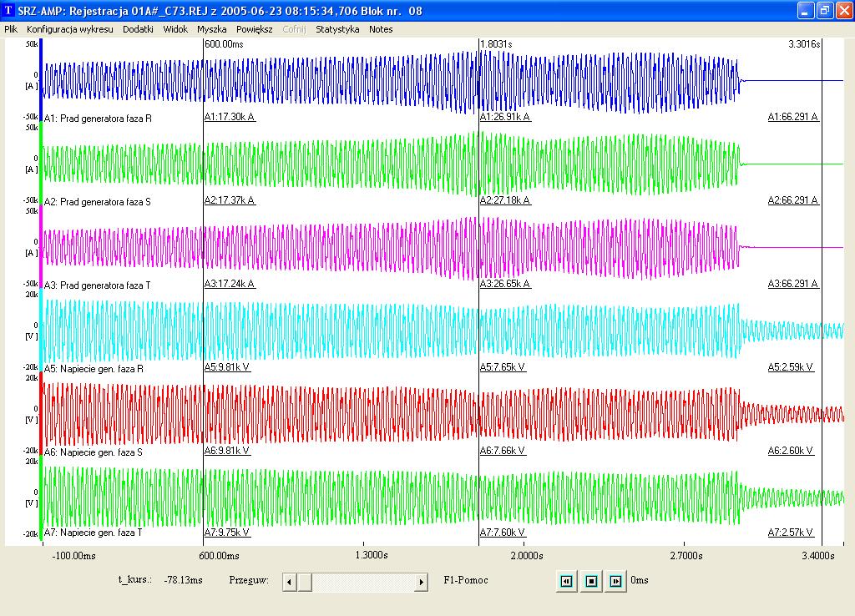Click the A1:26.91k A cursor readout label

click(x=505, y=117)
